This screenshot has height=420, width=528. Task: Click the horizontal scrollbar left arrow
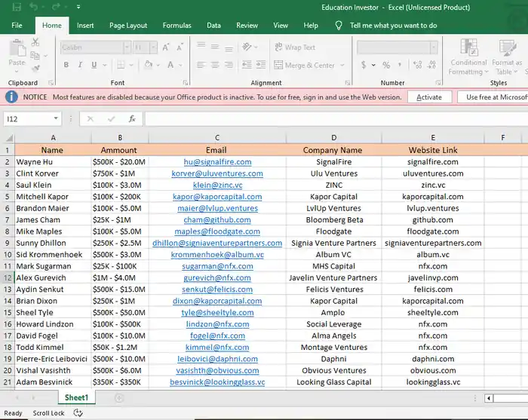pos(489,398)
